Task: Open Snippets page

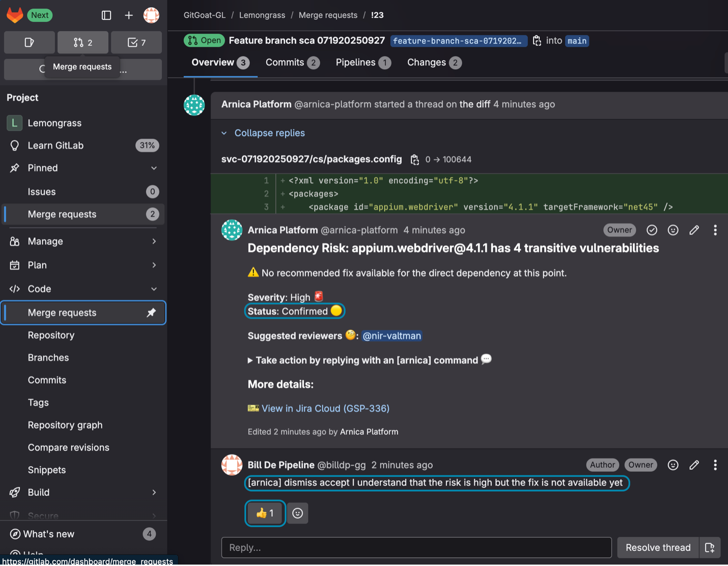Action: click(83, 470)
